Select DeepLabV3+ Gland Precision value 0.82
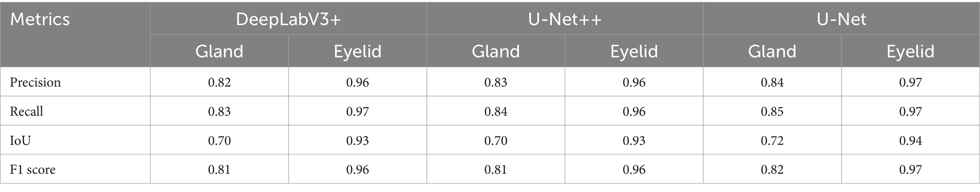Image resolution: width=980 pixels, height=192 pixels. point(219,82)
